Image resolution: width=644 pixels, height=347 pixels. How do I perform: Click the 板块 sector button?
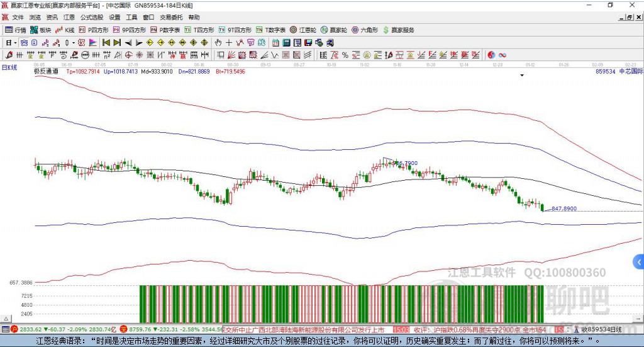coord(41,30)
